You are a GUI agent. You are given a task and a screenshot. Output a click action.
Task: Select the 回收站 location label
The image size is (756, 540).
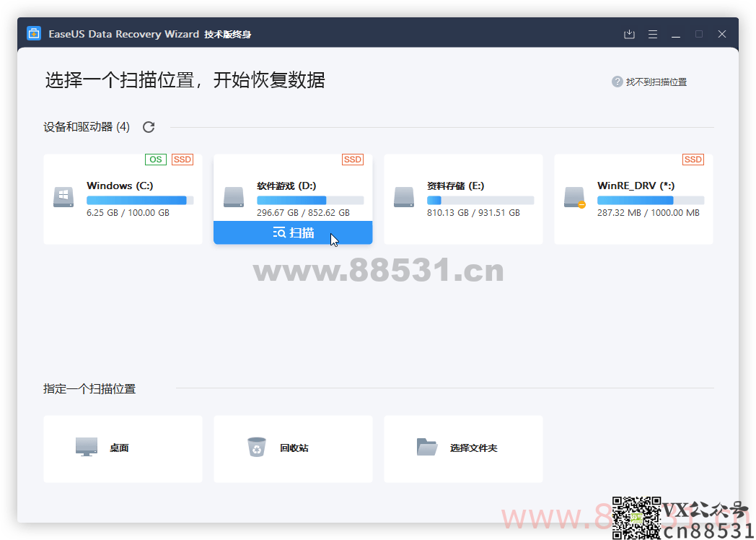click(x=294, y=448)
